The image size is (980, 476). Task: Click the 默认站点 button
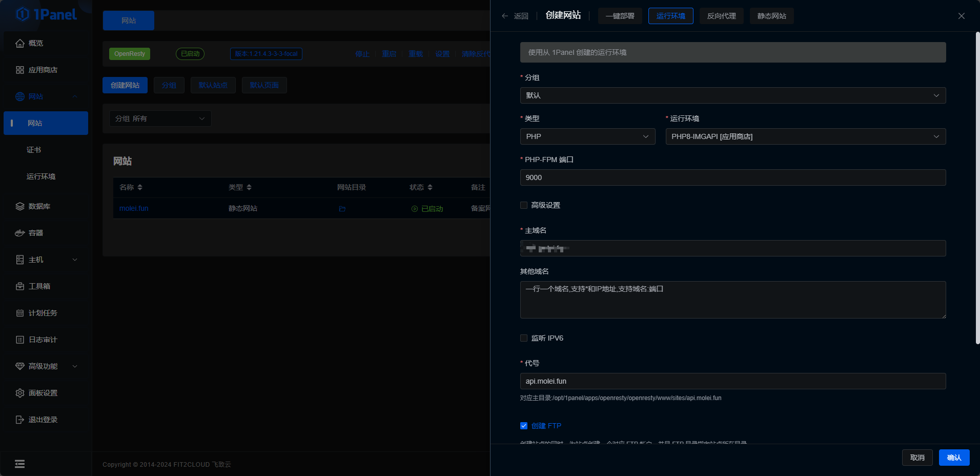[x=213, y=85]
